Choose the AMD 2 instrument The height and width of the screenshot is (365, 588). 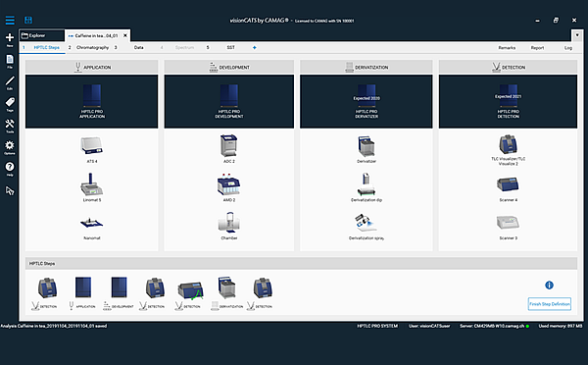(x=229, y=187)
